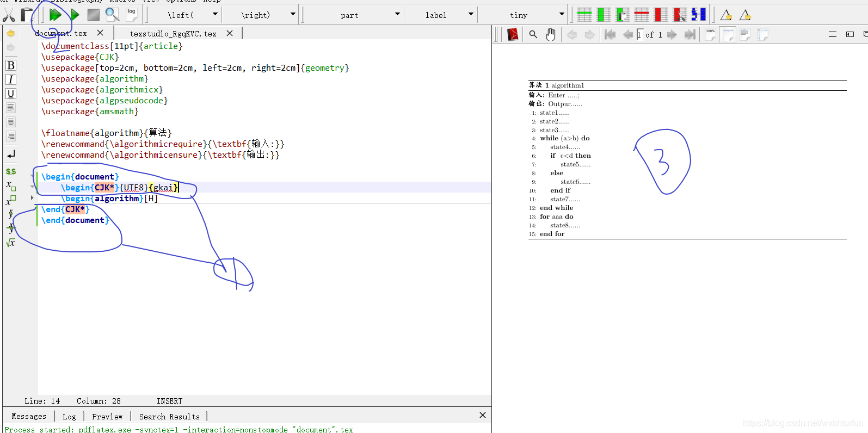The height and width of the screenshot is (433, 868).
Task: Click the align left icon
Action: click(x=11, y=108)
